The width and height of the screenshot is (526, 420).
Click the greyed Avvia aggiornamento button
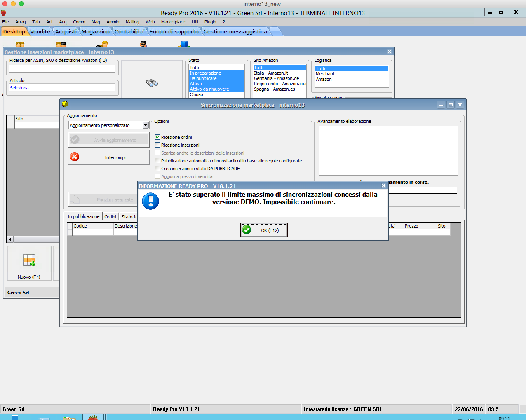click(x=109, y=140)
